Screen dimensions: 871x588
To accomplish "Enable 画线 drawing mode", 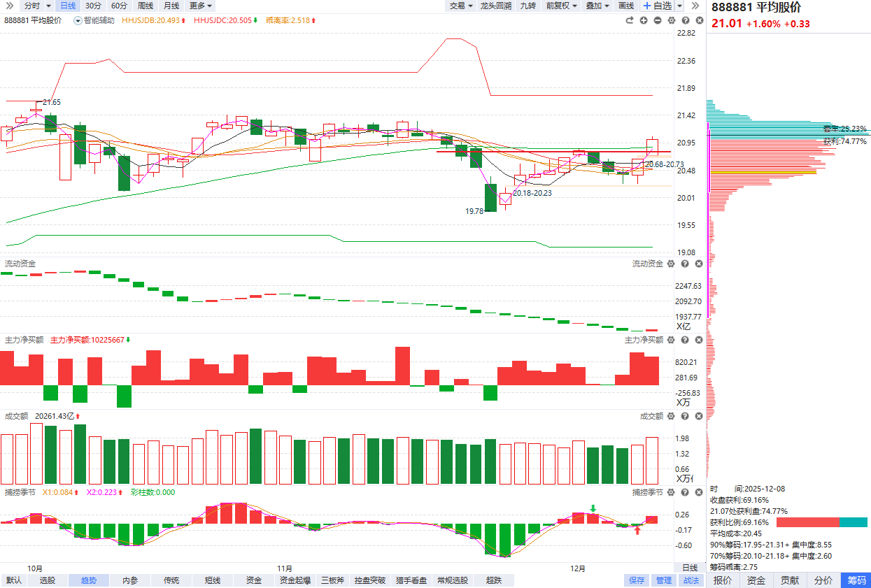I will point(625,6).
